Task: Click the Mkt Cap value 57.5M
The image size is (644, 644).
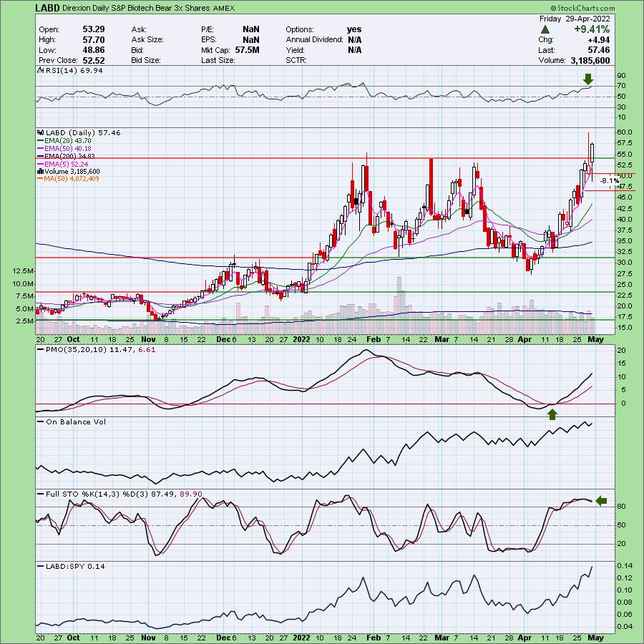Action: tap(248, 49)
